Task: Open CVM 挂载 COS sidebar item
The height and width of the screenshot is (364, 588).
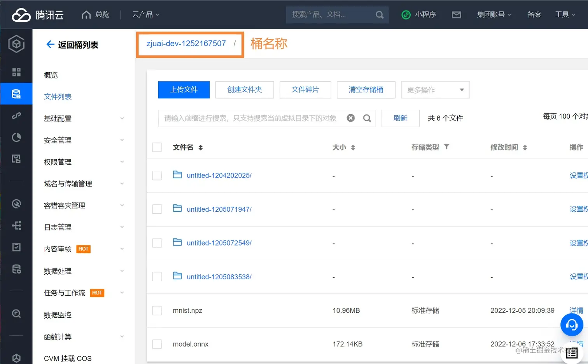Action: [x=68, y=359]
